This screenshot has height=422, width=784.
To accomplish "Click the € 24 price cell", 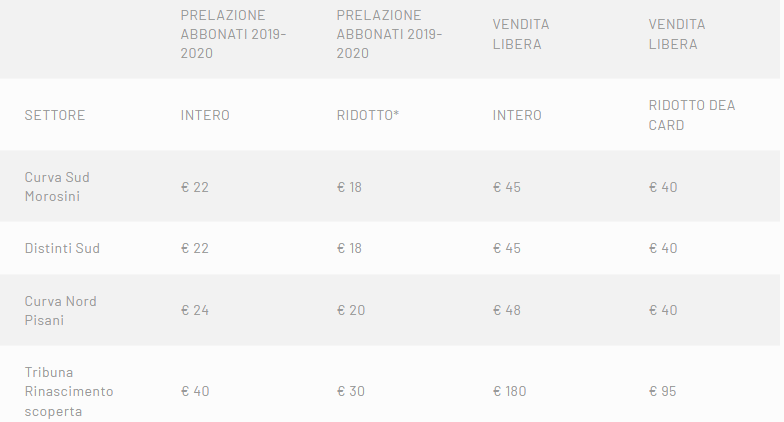I will [x=195, y=310].
